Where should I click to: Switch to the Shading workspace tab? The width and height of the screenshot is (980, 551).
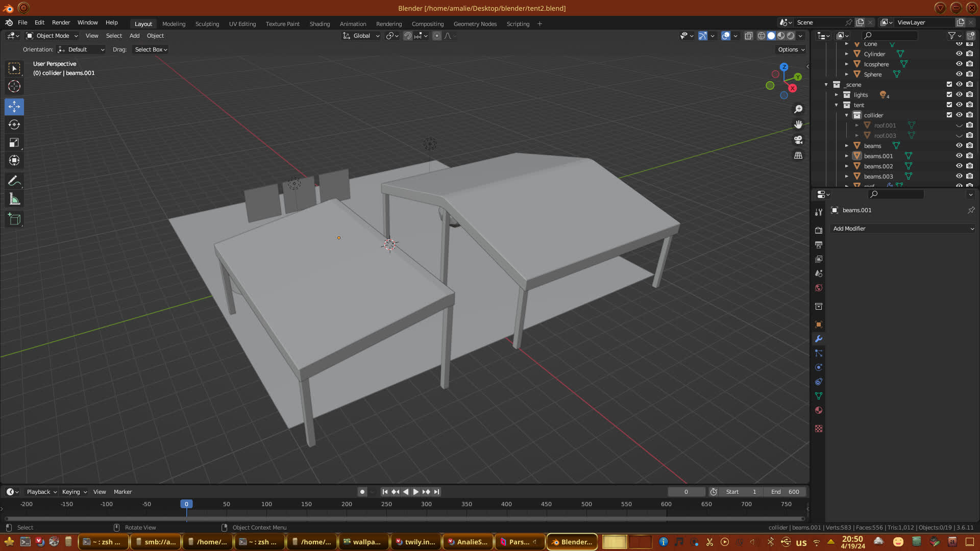coord(320,24)
